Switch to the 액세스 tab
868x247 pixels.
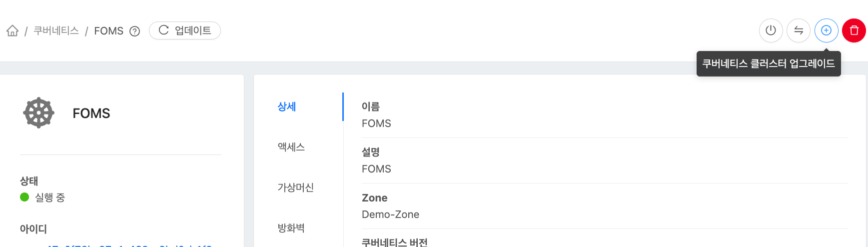pos(291,147)
